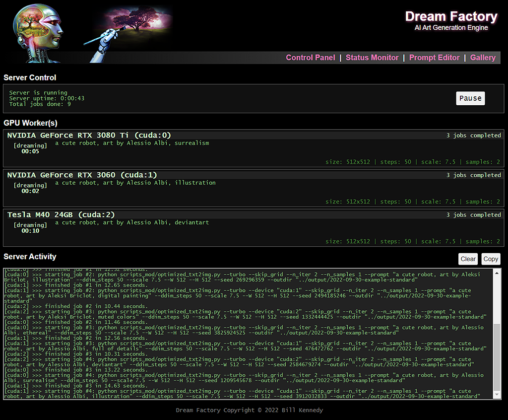Click the surrealism prompt text
This screenshot has width=508, height=420.
(132, 143)
